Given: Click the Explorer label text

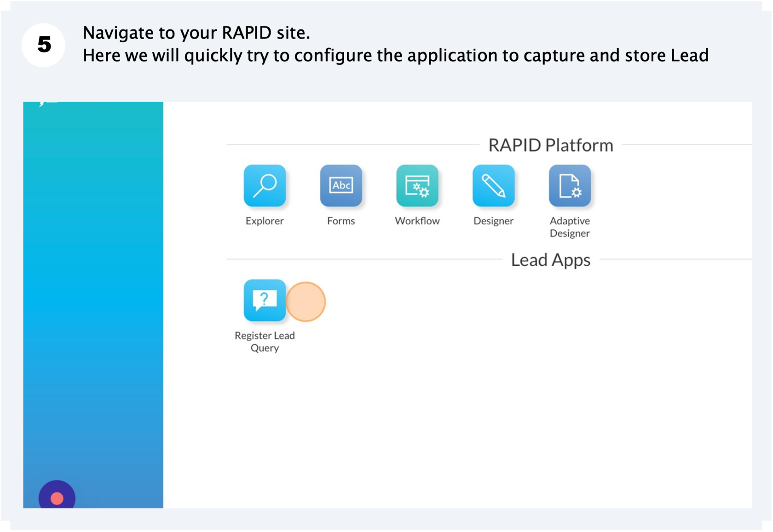Looking at the screenshot, I should click(x=265, y=221).
